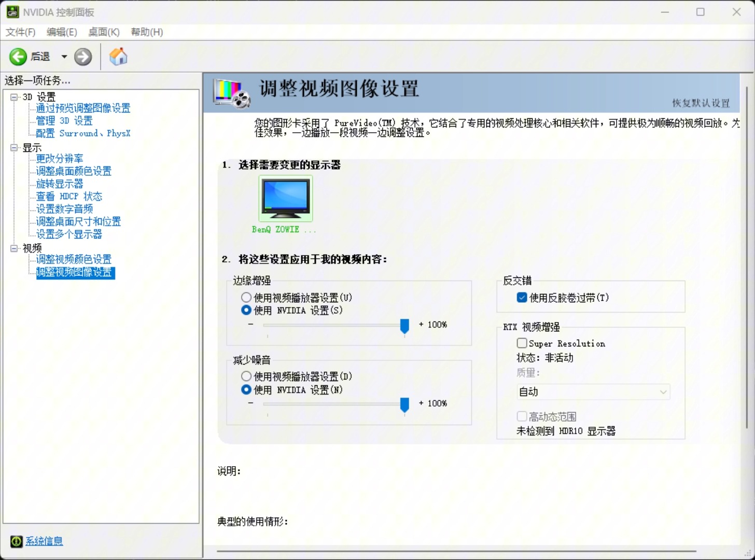Open 查看 HDCP 状态 page
This screenshot has height=560, width=755.
coord(69,197)
